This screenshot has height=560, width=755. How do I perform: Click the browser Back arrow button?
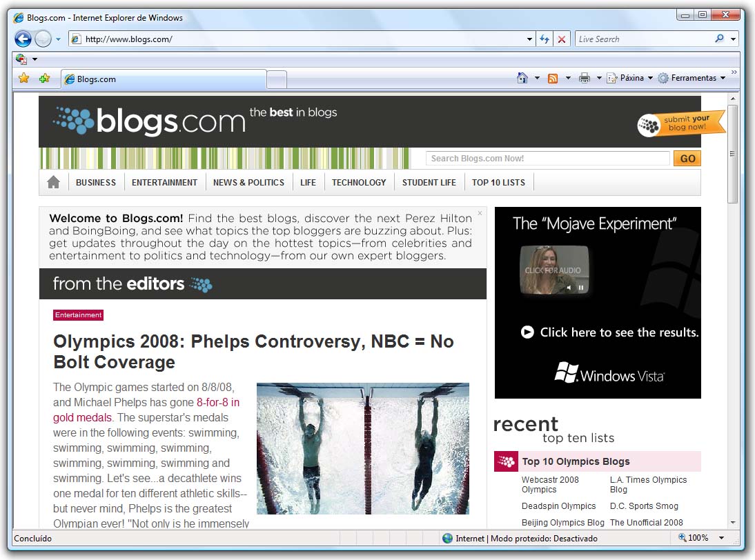click(x=23, y=39)
